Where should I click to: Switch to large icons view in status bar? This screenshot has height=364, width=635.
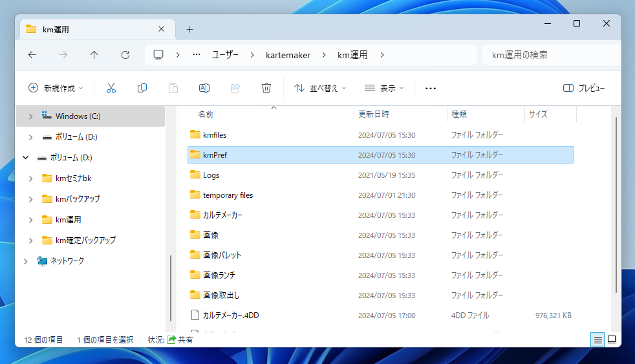612,339
